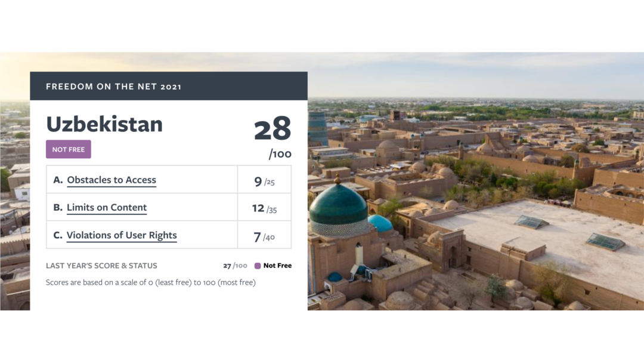
Task: Click the large teal dome in the photo
Action: [x=338, y=204]
